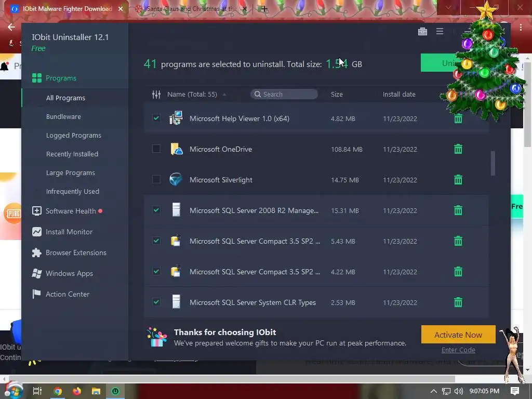Click the green Uninstall button
532x399 pixels.
(x=440, y=63)
